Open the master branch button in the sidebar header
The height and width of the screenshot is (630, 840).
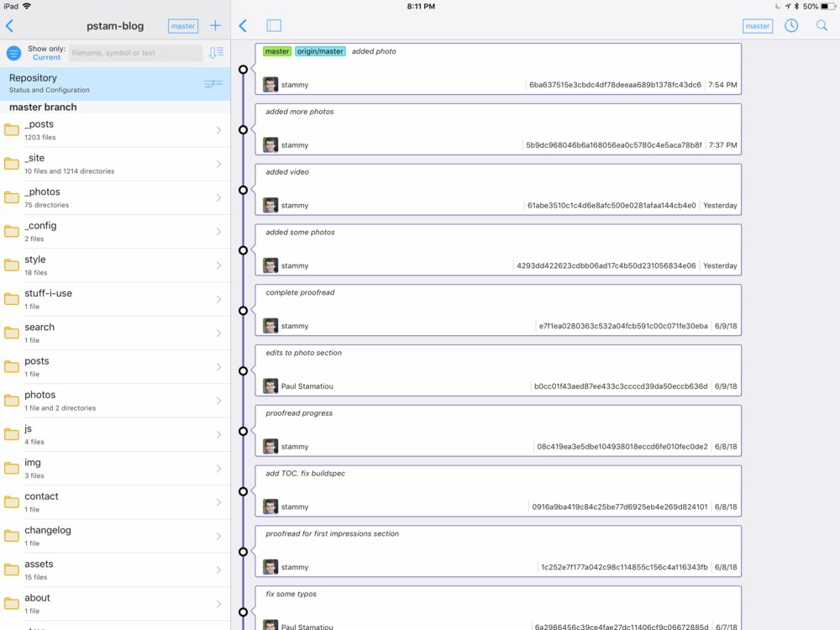182,26
